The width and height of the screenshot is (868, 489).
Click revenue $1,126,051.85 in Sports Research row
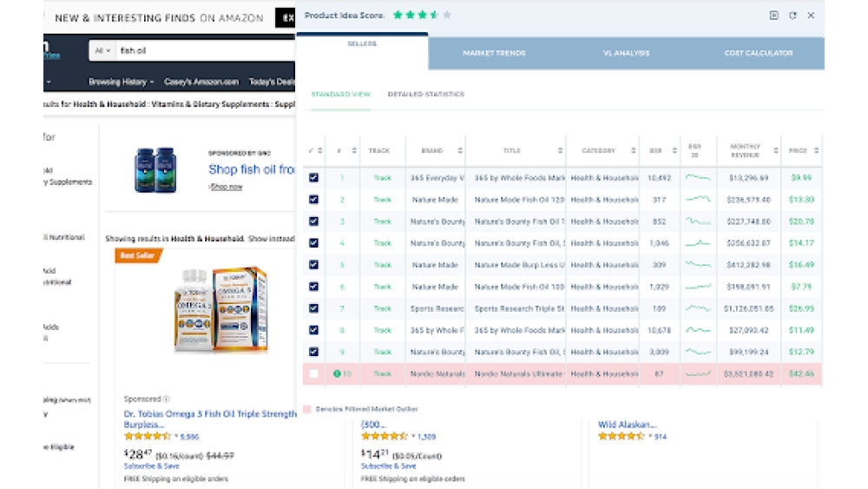point(748,308)
